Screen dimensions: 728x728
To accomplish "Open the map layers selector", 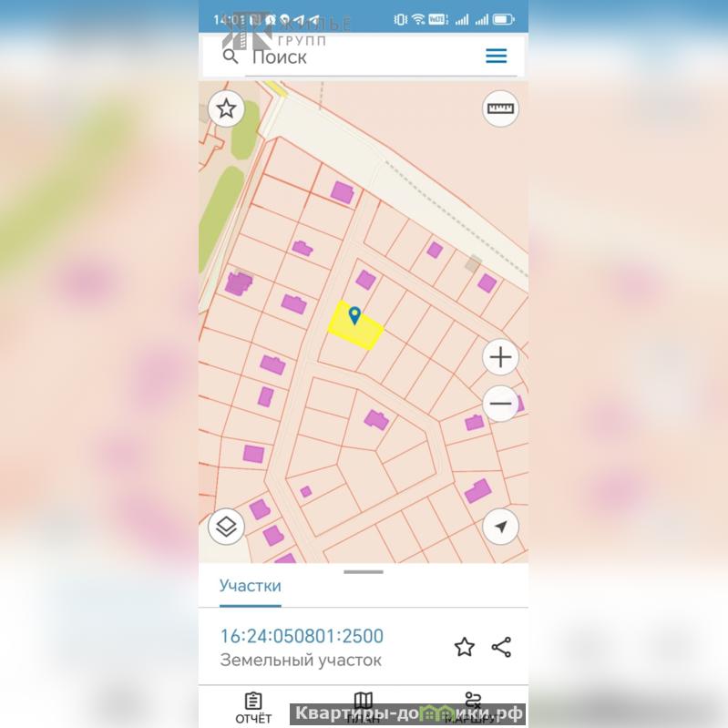I will [x=226, y=527].
